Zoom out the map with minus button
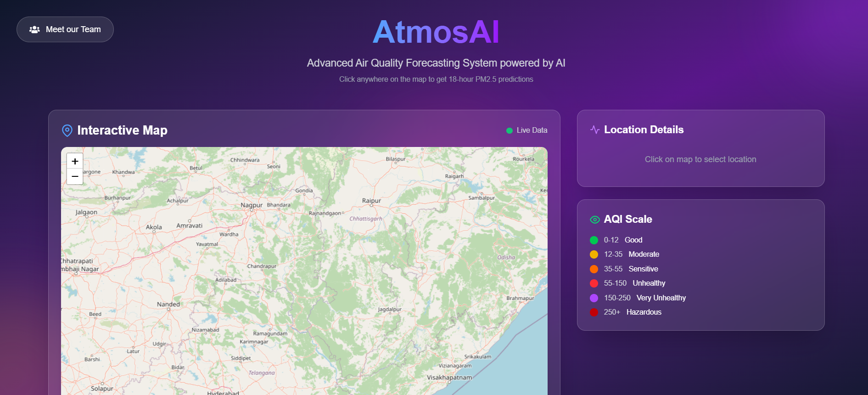868x395 pixels. (75, 176)
